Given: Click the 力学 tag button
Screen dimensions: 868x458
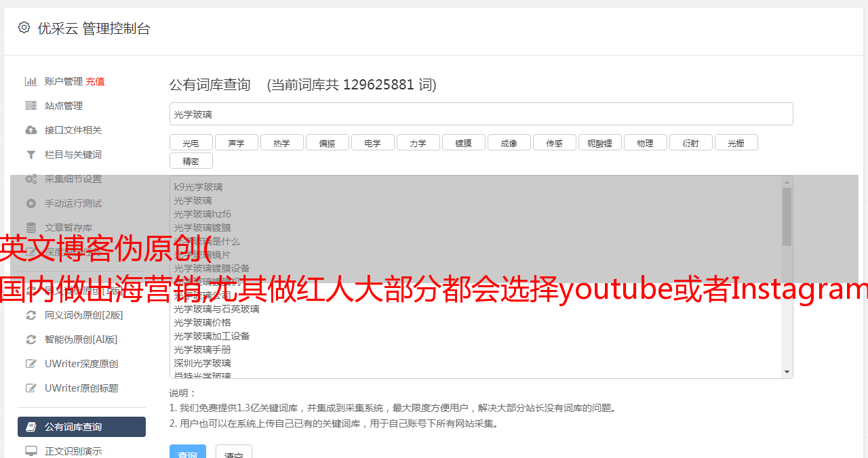Looking at the screenshot, I should point(418,142).
